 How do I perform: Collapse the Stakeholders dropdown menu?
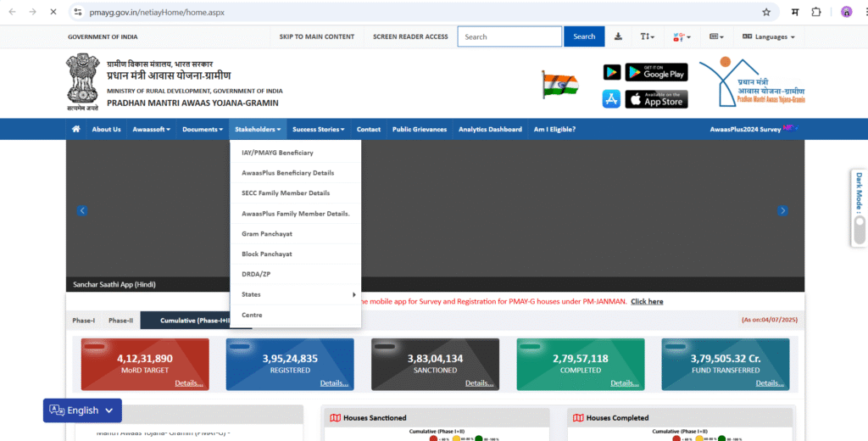pos(258,129)
